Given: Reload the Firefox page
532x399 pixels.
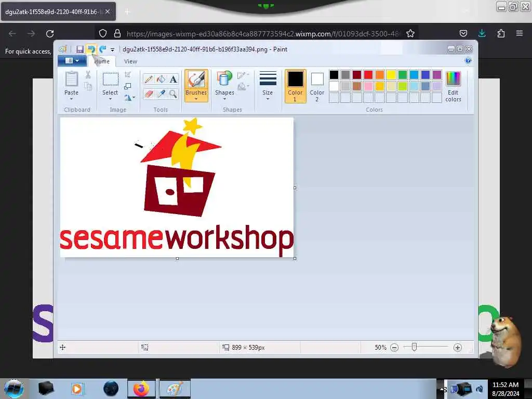Looking at the screenshot, I should point(50,34).
